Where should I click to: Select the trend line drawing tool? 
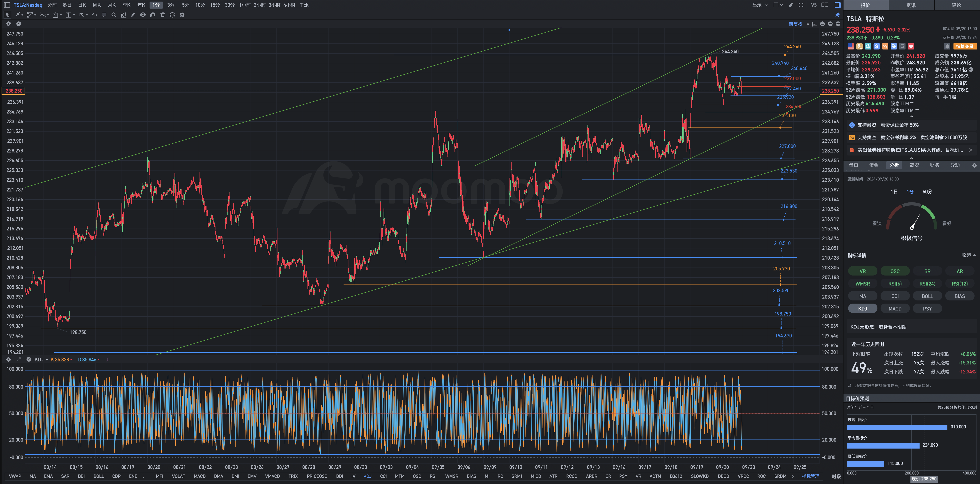point(17,15)
